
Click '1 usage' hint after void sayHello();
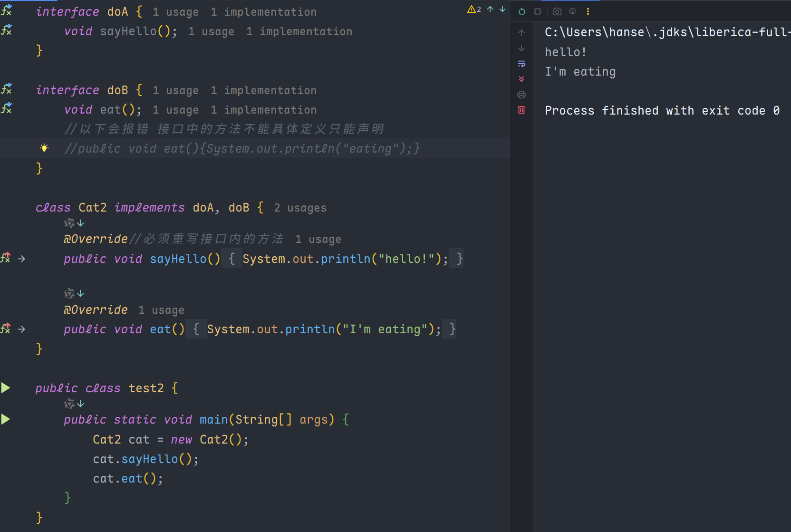click(x=211, y=32)
